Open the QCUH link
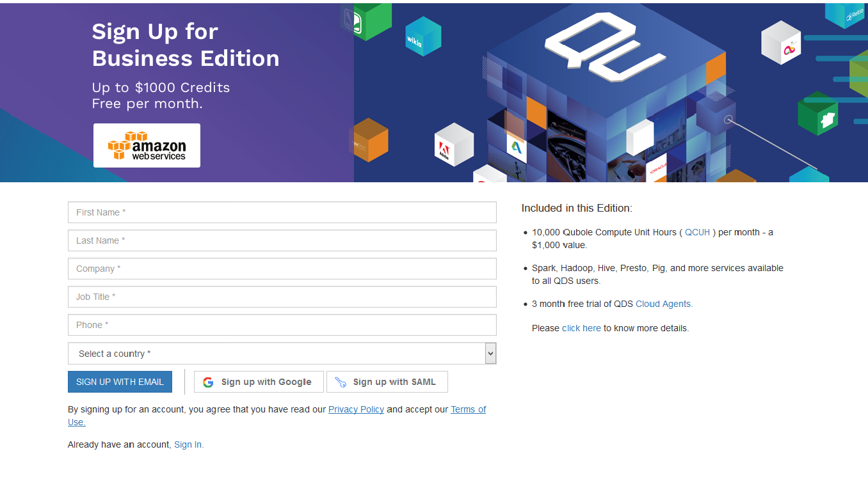 698,232
